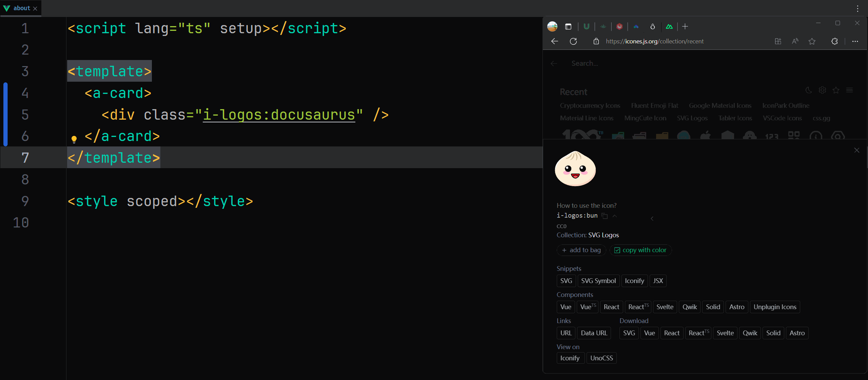The image size is (868, 380).
Task: Click the list view icon in Icônes
Action: pos(850,90)
